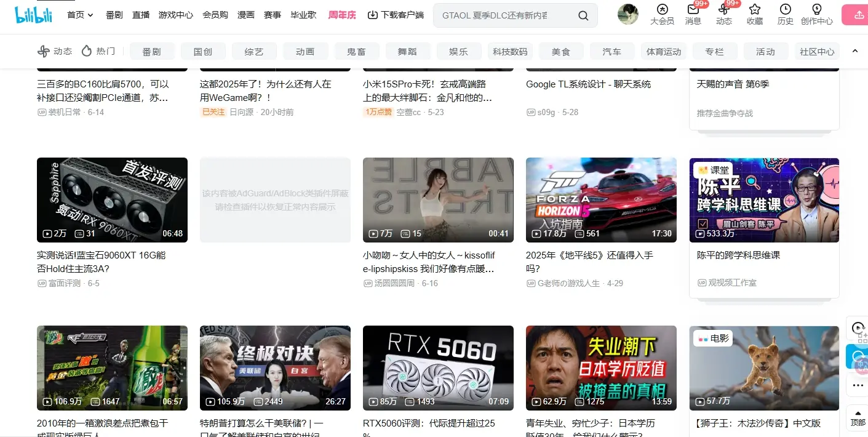Open 会员购 shop
The height and width of the screenshot is (437, 868).
click(215, 15)
